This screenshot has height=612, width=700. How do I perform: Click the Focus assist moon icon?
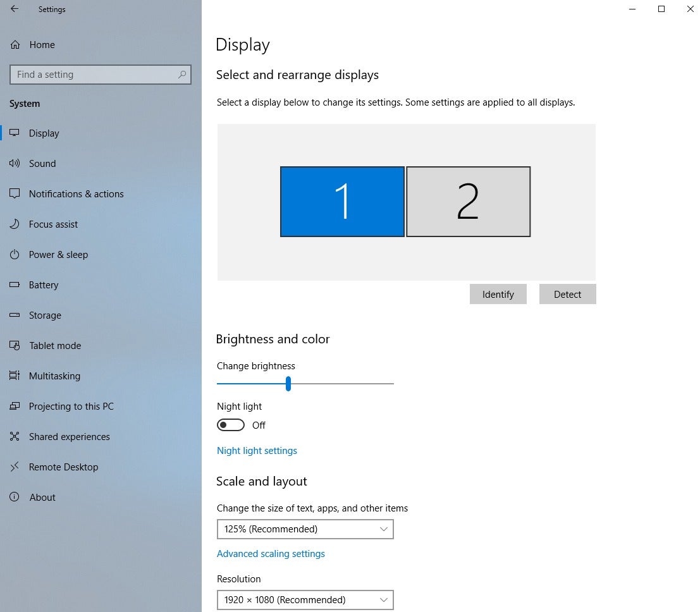click(x=15, y=224)
